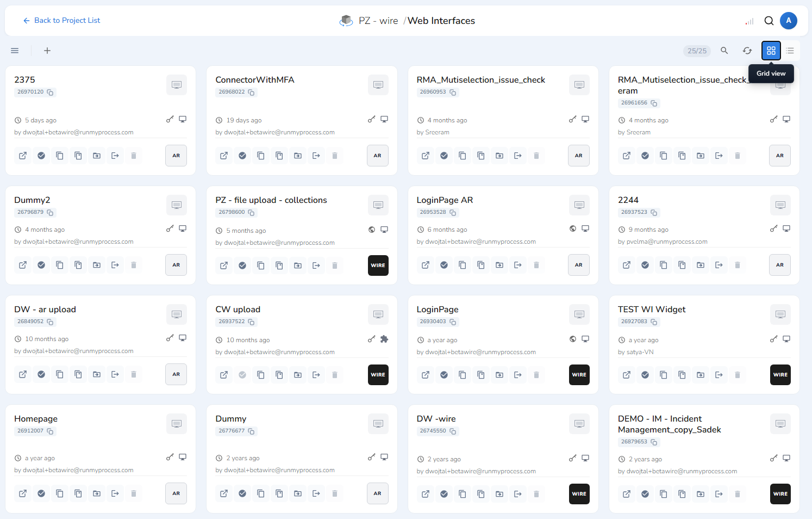Open the 2375 interface in new tab
The width and height of the screenshot is (812, 519).
[x=23, y=156]
